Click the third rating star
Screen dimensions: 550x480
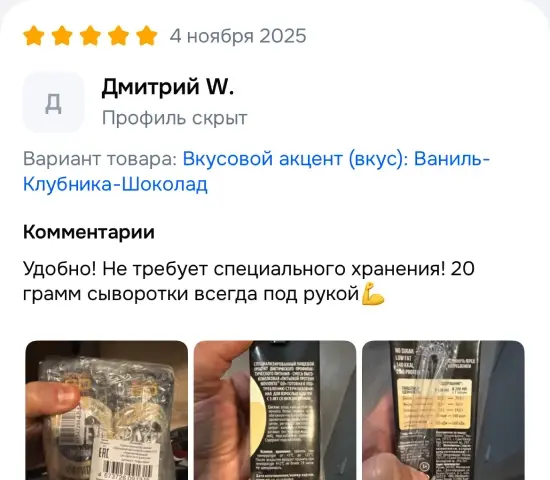(x=90, y=36)
